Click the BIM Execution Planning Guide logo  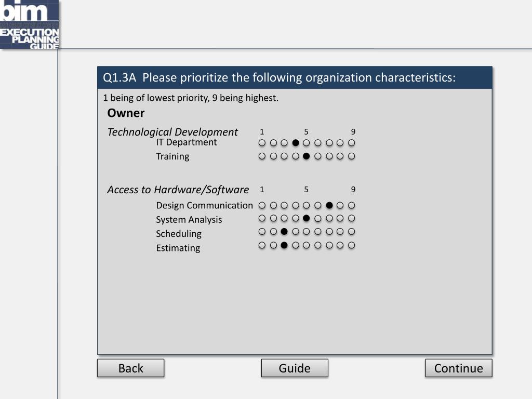pos(30,24)
